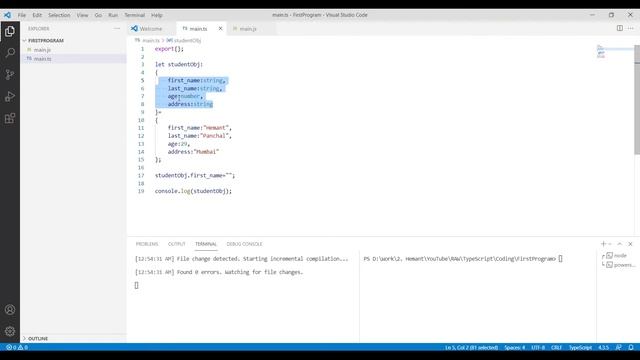
Task: Open the Edit menu
Action: (x=37, y=15)
